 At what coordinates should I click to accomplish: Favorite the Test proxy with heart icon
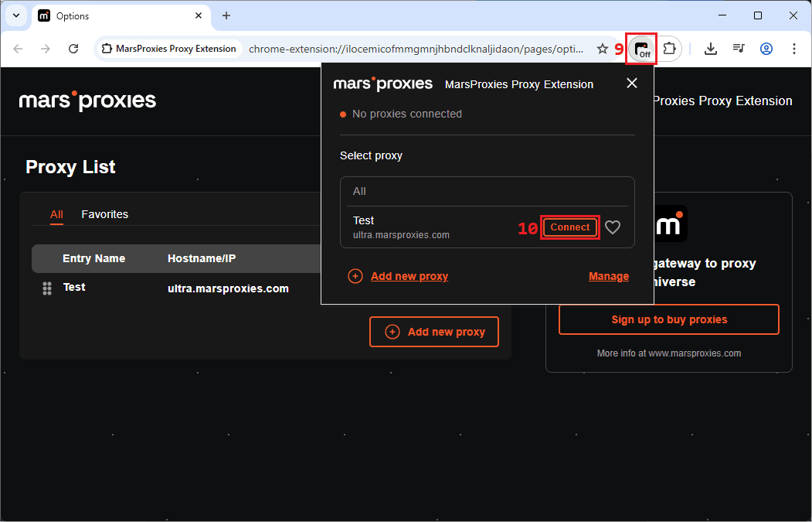tap(613, 227)
